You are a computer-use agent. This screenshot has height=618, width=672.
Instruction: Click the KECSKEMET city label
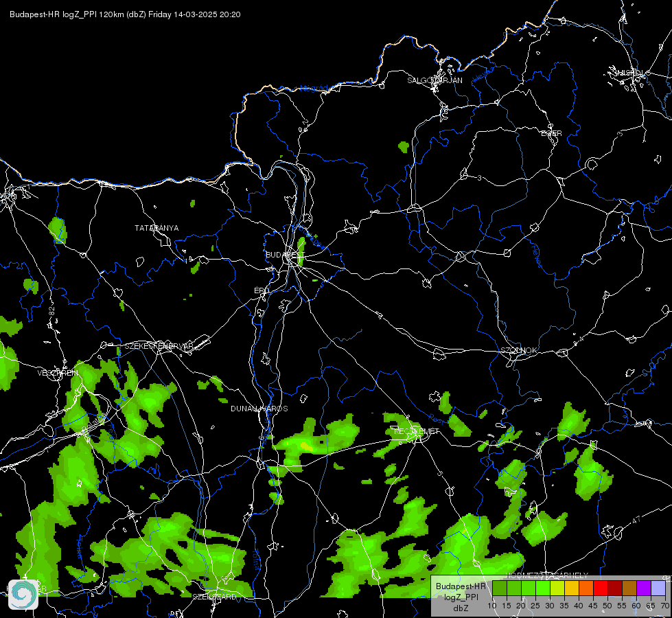coord(417,431)
